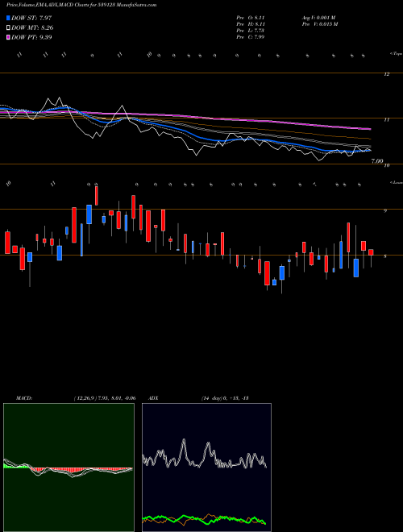Viewport: 403px width, 532px height.
Task: Click the ADX (14 day) parameter values
Action: pos(225,398)
